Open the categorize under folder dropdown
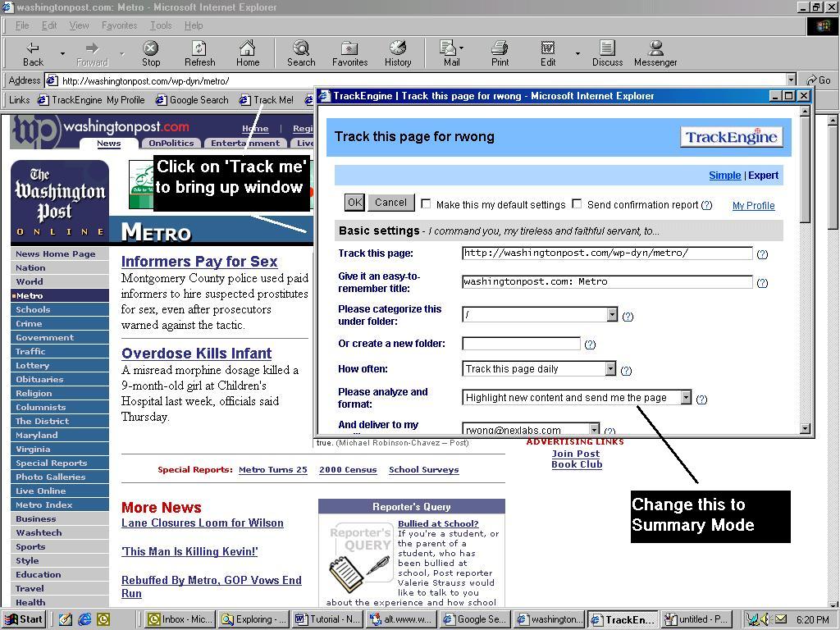 click(x=612, y=315)
